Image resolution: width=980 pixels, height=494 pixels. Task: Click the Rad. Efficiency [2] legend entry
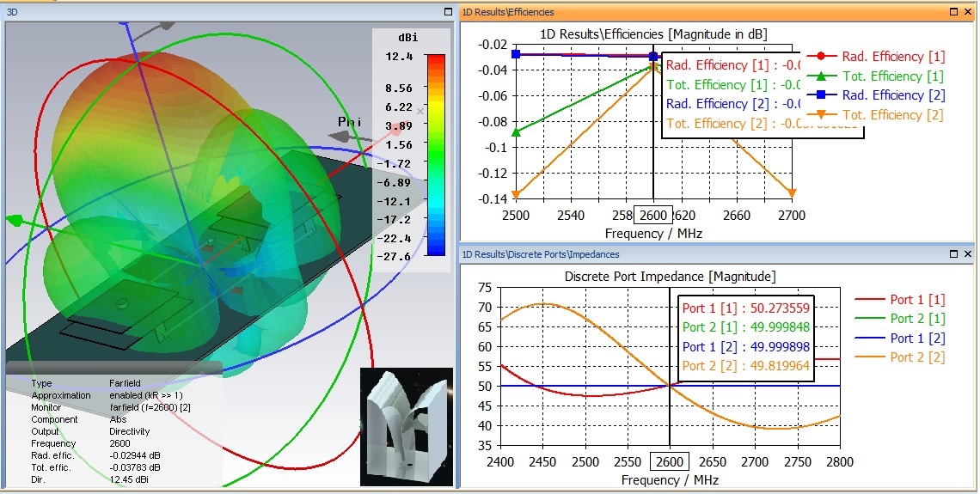(876, 95)
